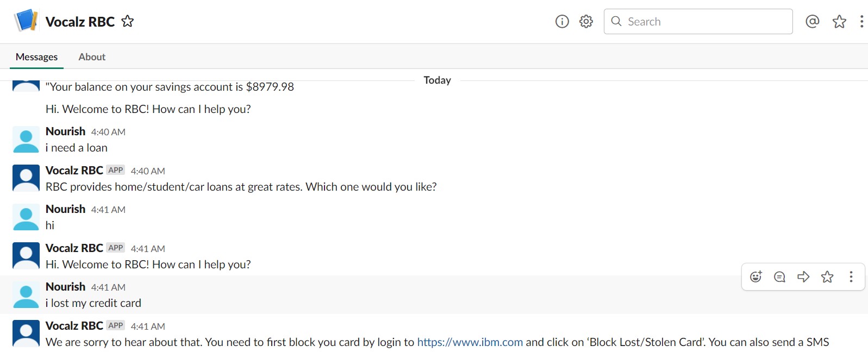Add reaction to hovered message

[755, 277]
